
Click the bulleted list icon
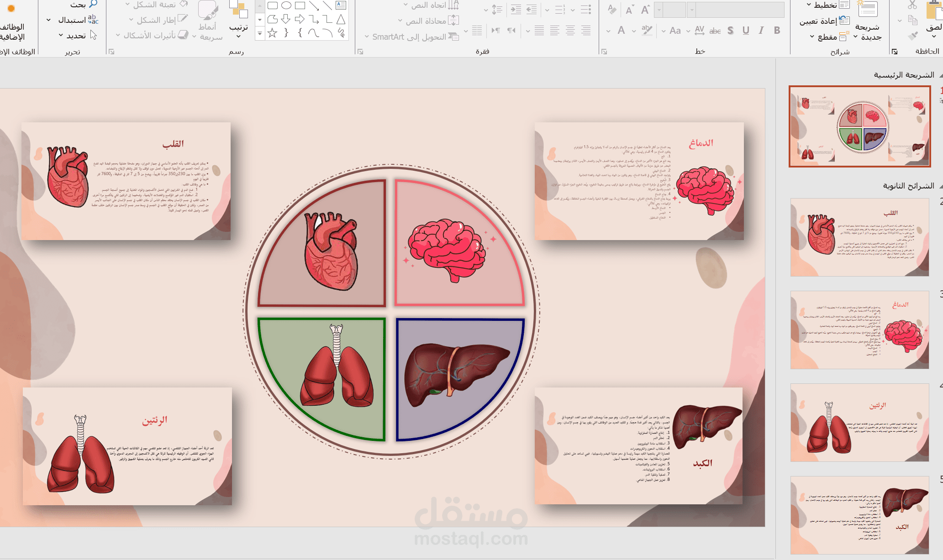click(586, 10)
